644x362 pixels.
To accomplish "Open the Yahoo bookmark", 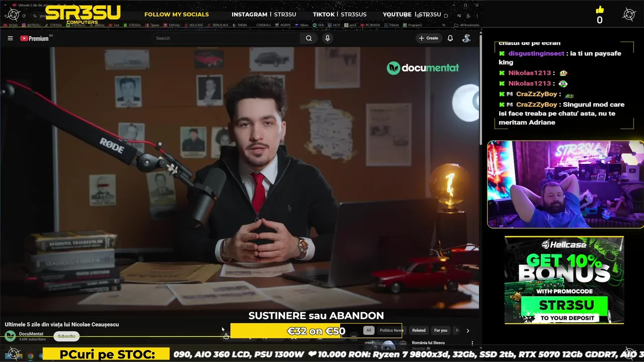I will (x=302, y=25).
